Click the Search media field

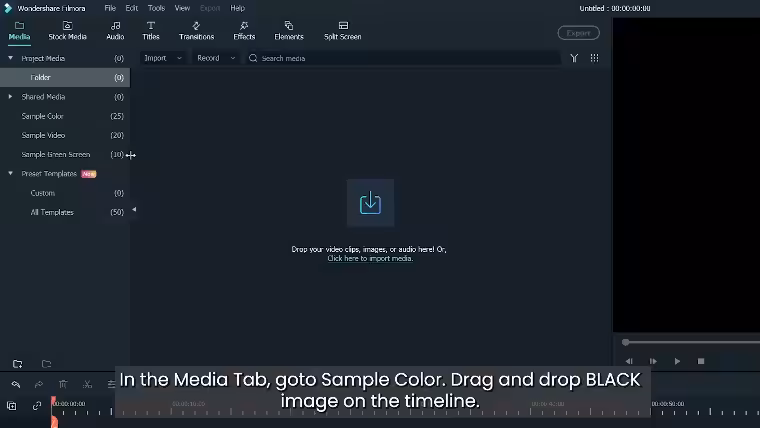[x=403, y=58]
